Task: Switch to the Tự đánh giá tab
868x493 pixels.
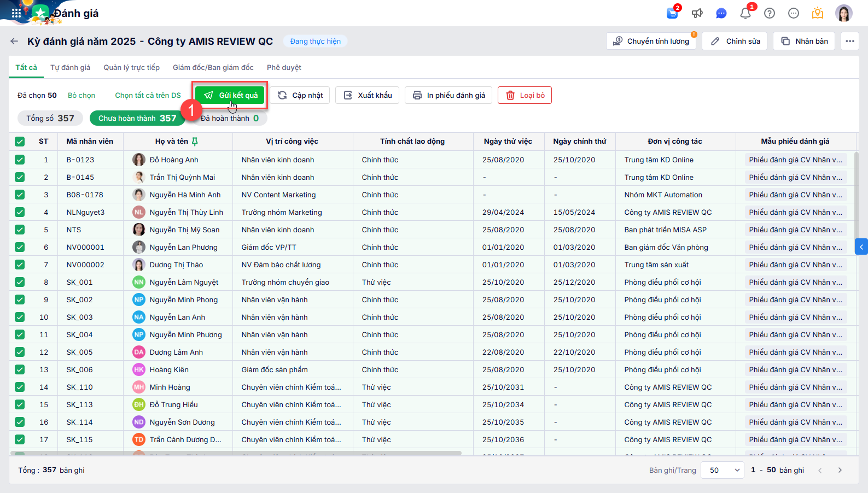Action: [x=70, y=67]
